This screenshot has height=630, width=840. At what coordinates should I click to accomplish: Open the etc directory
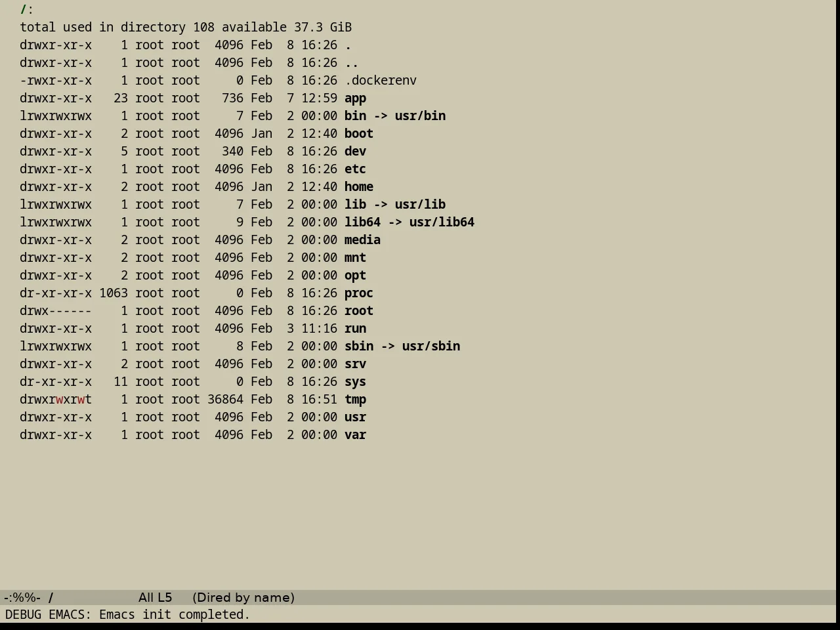(x=355, y=169)
